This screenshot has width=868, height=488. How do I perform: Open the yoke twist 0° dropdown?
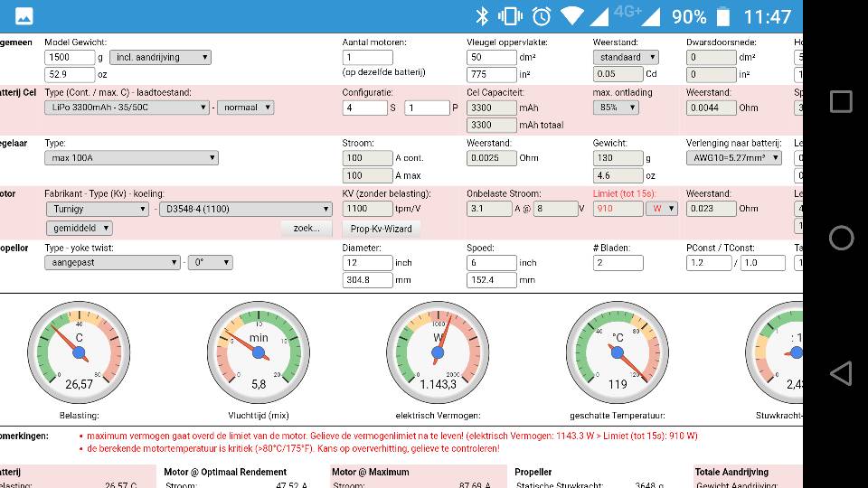point(211,262)
